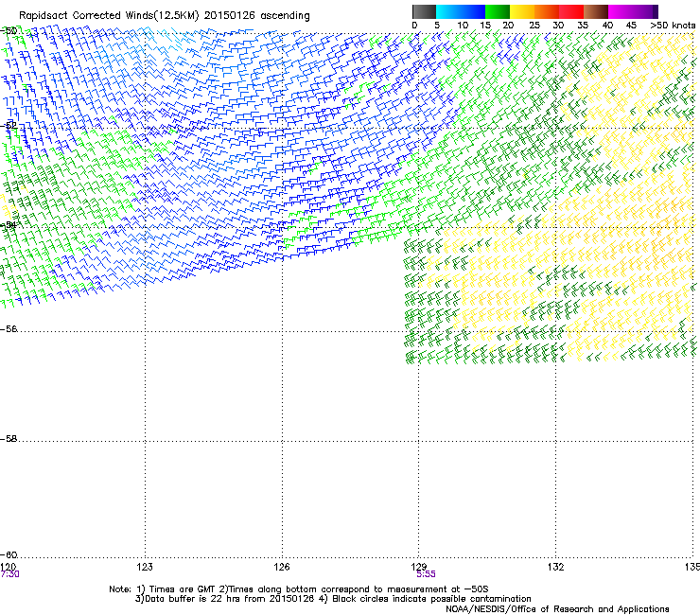Click the brown 35-40 knots legend swatch
The image size is (700, 615).
click(596, 11)
